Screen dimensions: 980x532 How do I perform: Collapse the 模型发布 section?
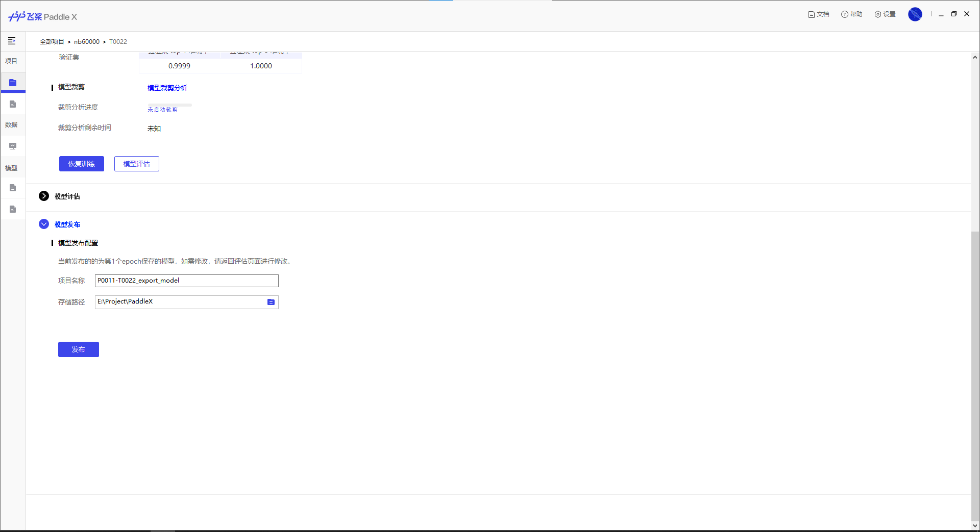[44, 224]
